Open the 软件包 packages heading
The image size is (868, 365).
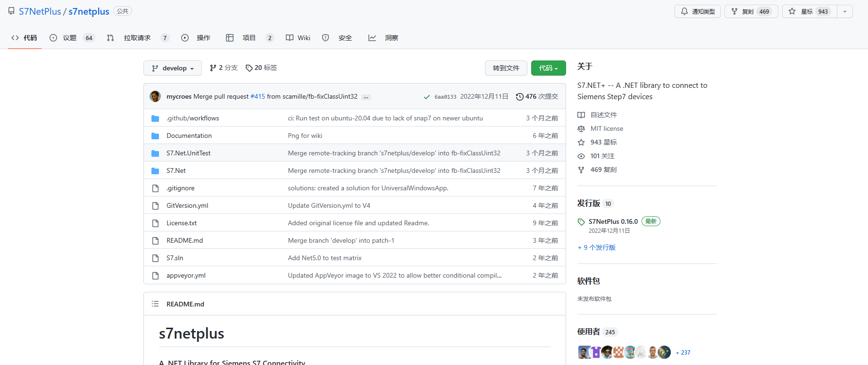589,281
